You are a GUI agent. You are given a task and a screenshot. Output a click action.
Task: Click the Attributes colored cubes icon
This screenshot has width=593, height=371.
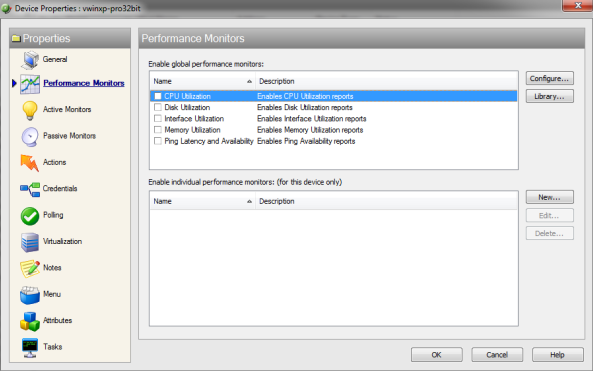click(x=30, y=321)
